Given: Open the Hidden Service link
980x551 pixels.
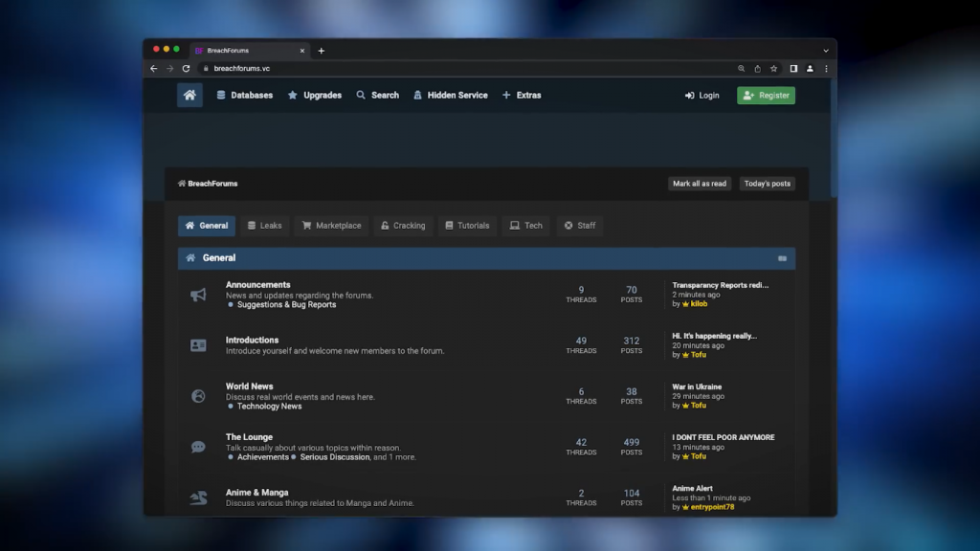Looking at the screenshot, I should 451,95.
